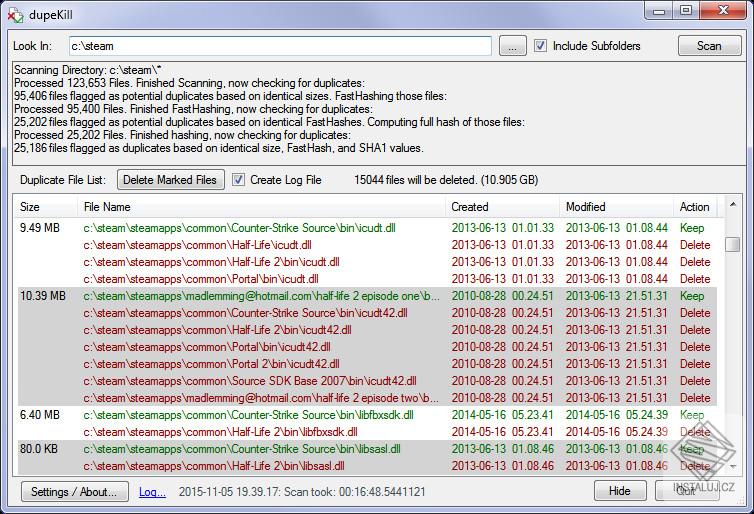
Task: Click scrollbar up arrow of file list
Action: (x=733, y=205)
